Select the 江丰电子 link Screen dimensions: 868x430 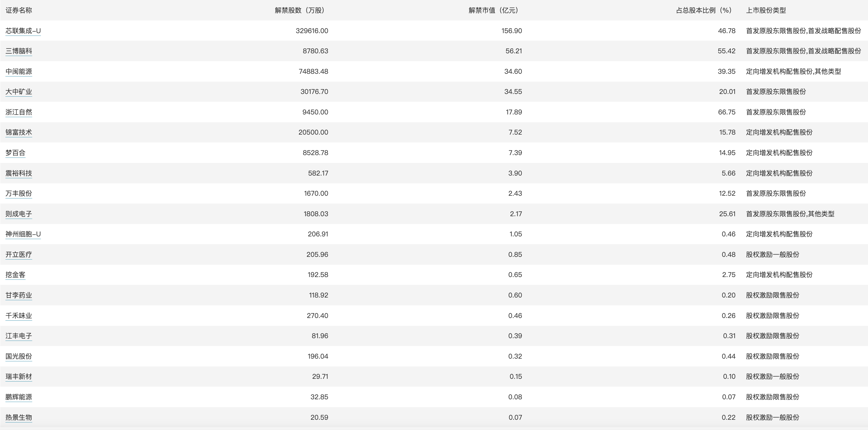pos(19,336)
